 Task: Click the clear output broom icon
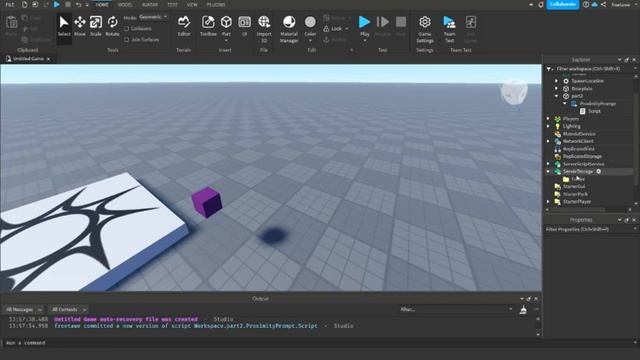[x=523, y=310]
